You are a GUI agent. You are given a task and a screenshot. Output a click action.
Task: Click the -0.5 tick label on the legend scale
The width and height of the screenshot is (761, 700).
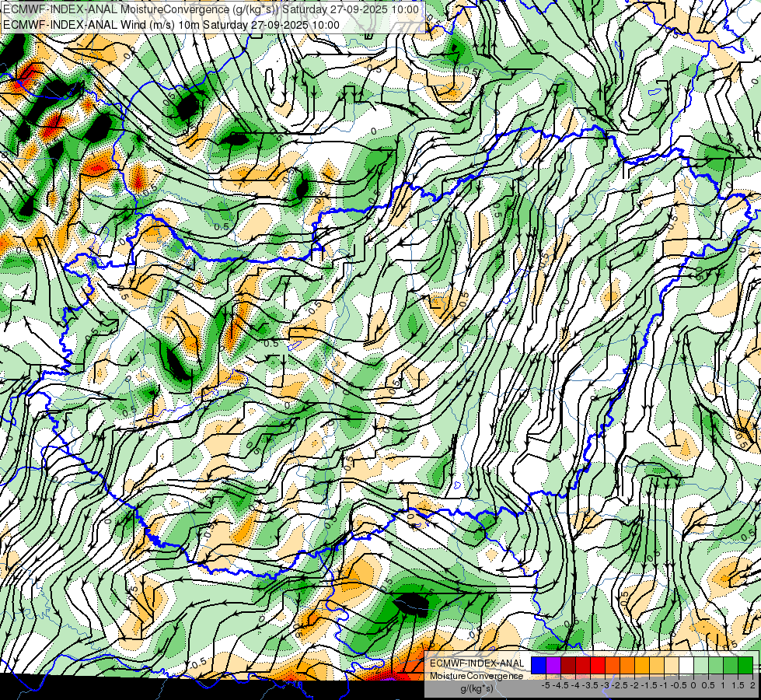click(x=679, y=685)
